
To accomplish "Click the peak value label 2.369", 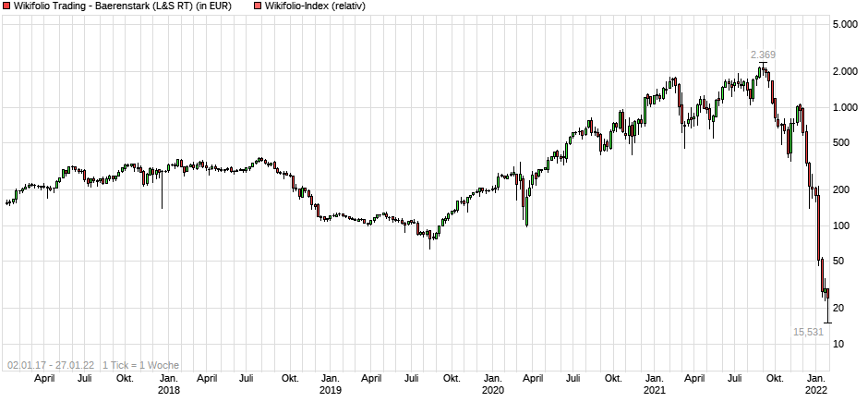I will 763,55.
